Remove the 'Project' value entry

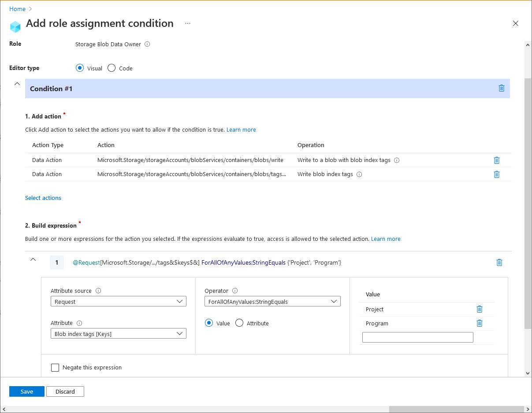click(479, 309)
